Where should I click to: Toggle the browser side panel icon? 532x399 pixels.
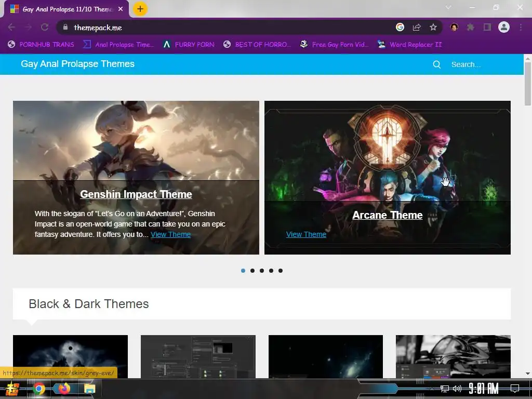coord(487,27)
